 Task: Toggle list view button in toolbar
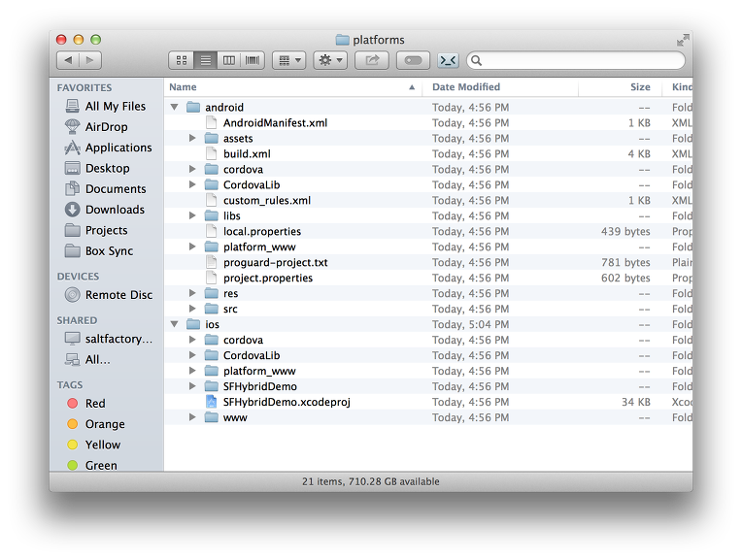pos(205,60)
